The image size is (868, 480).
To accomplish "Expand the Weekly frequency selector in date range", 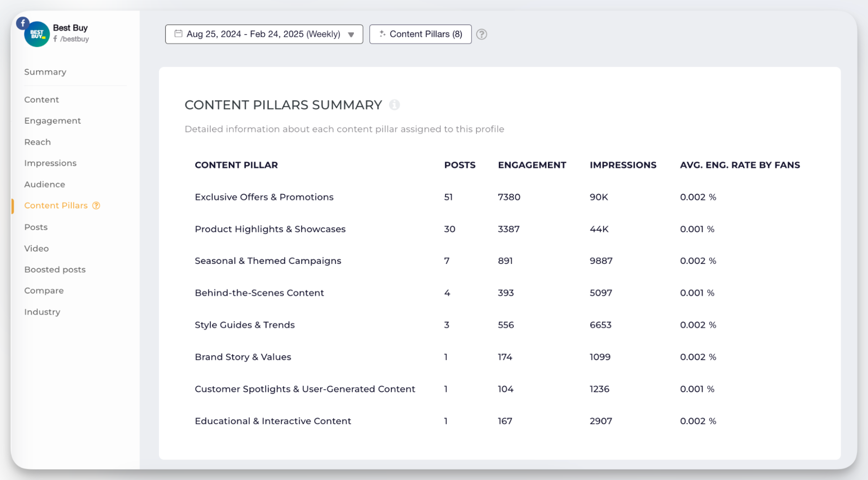I will tap(353, 34).
